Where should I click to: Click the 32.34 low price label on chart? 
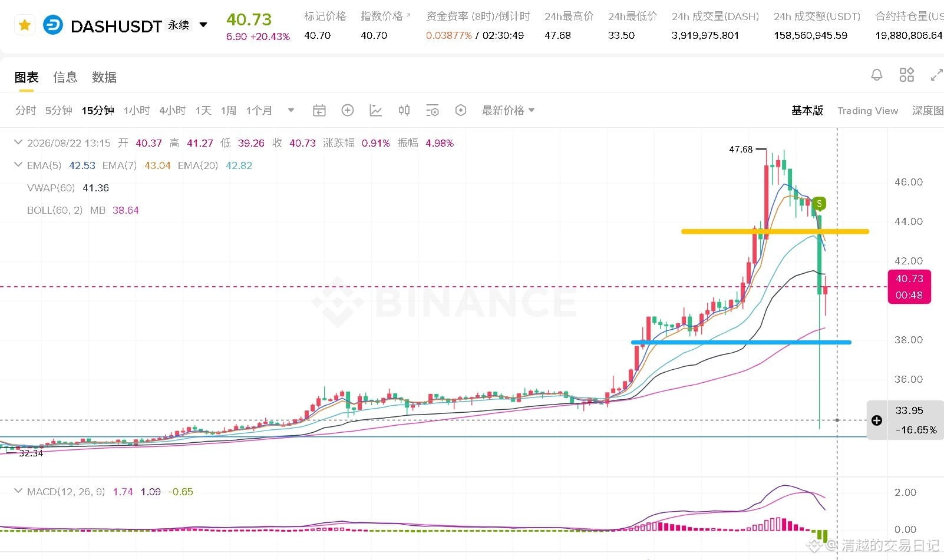pyautogui.click(x=31, y=453)
